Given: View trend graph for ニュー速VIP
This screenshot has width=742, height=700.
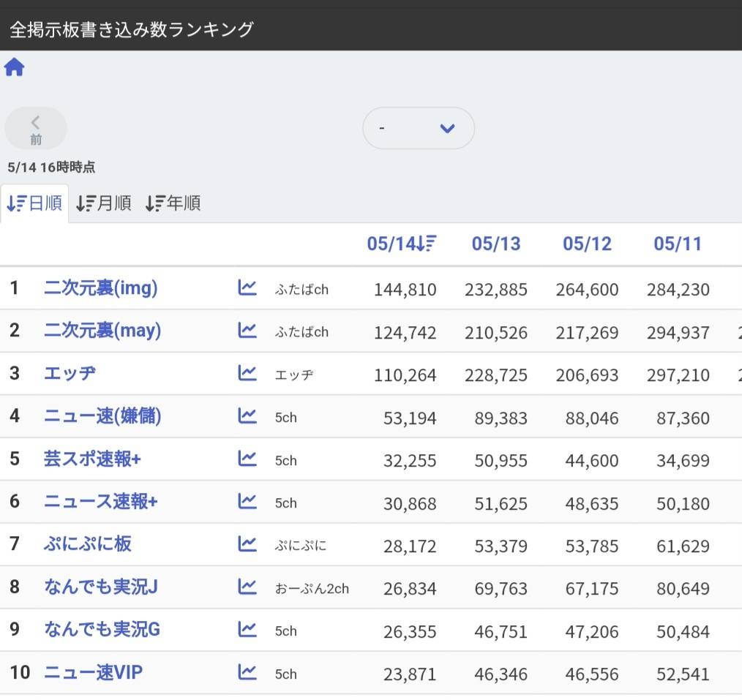Looking at the screenshot, I should (x=247, y=672).
